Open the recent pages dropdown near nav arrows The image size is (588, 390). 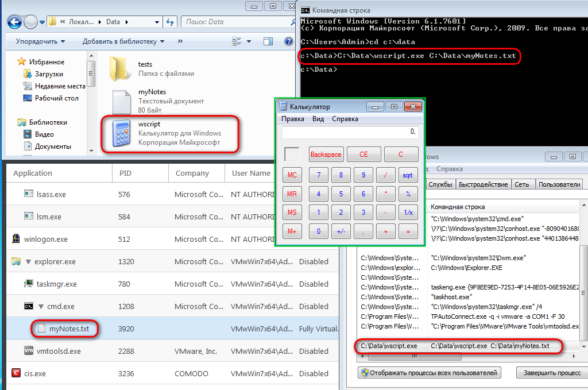point(42,22)
